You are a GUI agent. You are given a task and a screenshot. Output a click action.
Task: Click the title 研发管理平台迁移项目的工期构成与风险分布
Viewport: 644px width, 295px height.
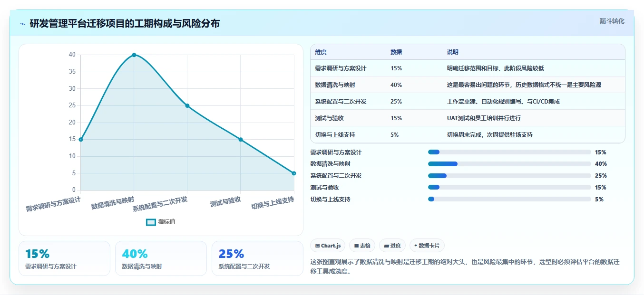(125, 24)
